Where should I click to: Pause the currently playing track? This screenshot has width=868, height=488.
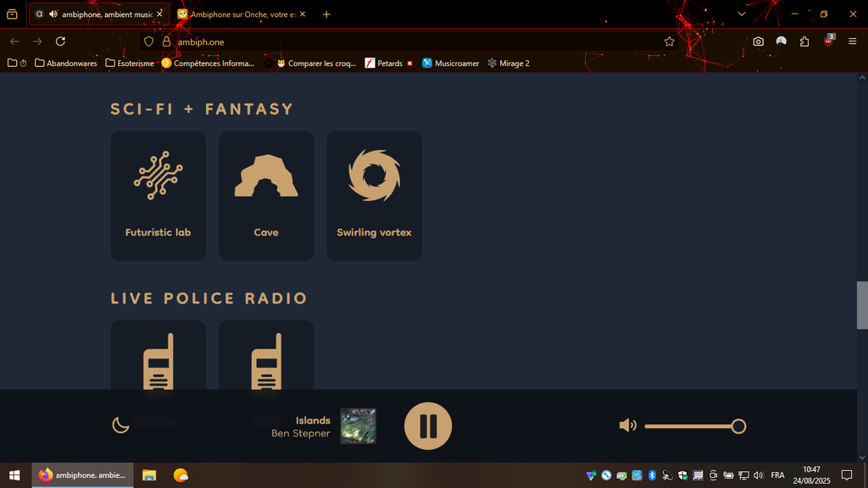(x=428, y=426)
